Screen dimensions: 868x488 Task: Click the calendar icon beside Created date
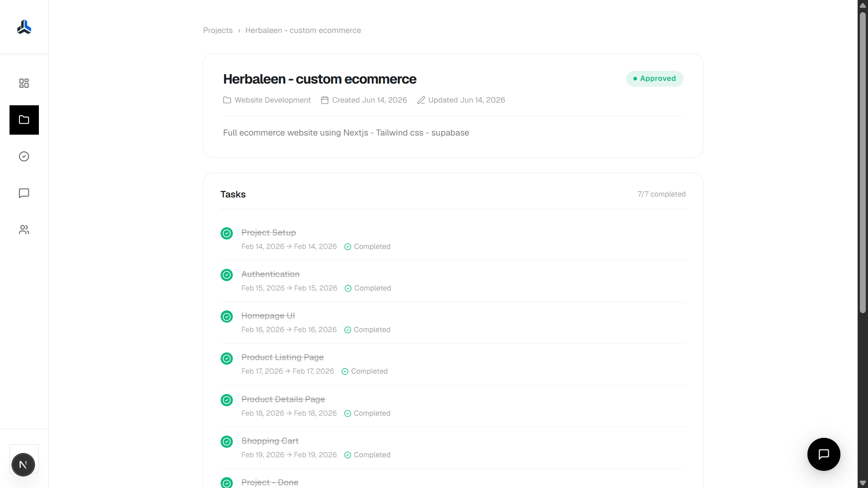pos(325,100)
